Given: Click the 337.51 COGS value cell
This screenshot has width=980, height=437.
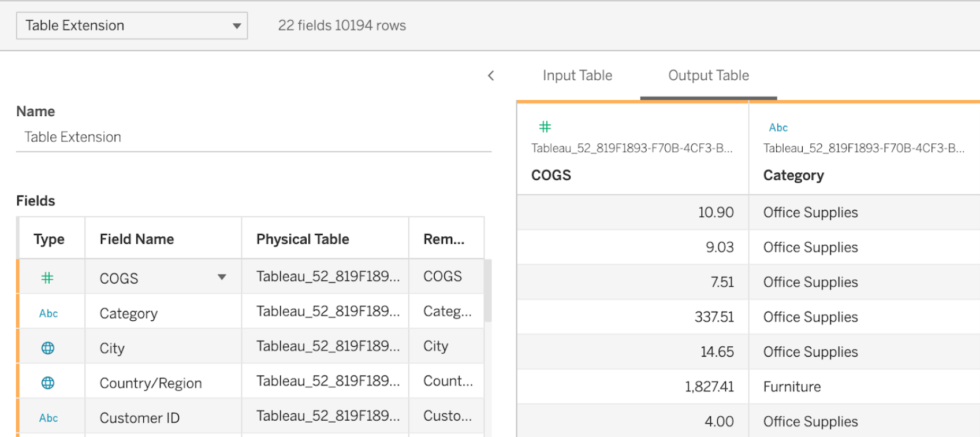Looking at the screenshot, I should tap(633, 317).
